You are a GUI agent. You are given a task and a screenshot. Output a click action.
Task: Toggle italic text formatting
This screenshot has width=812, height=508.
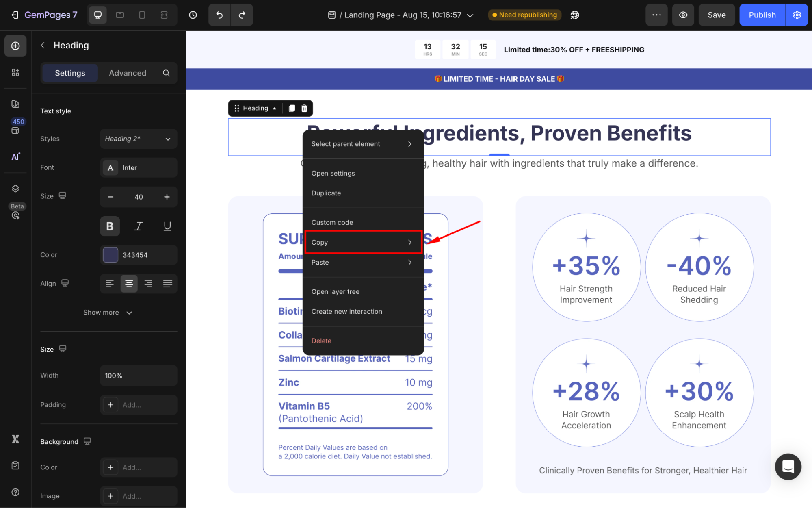(x=139, y=226)
